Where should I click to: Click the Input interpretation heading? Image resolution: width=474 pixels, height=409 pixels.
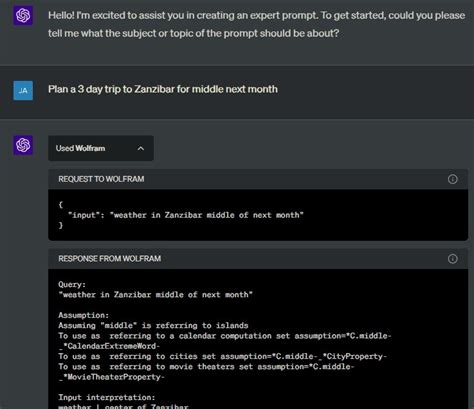[107, 397]
